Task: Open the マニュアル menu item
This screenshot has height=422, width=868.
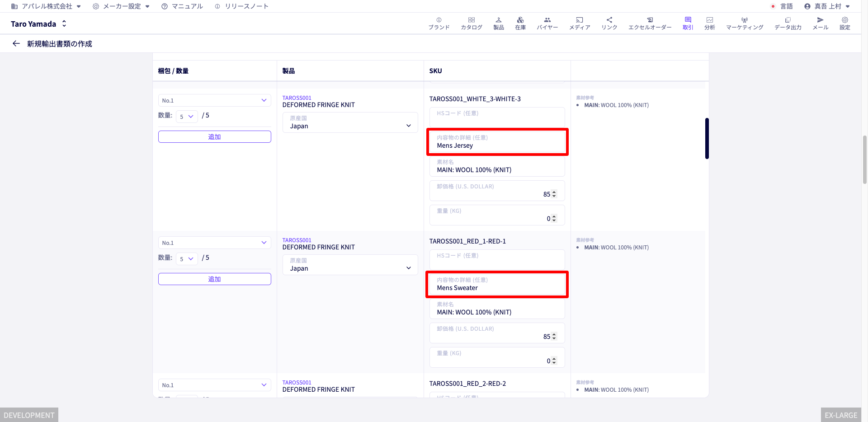Action: 182,6
